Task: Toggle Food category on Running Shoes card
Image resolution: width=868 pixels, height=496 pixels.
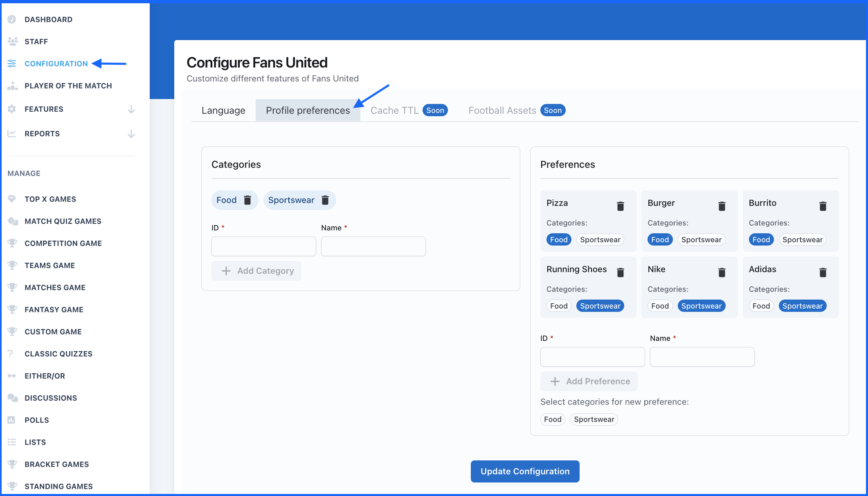Action: click(559, 306)
